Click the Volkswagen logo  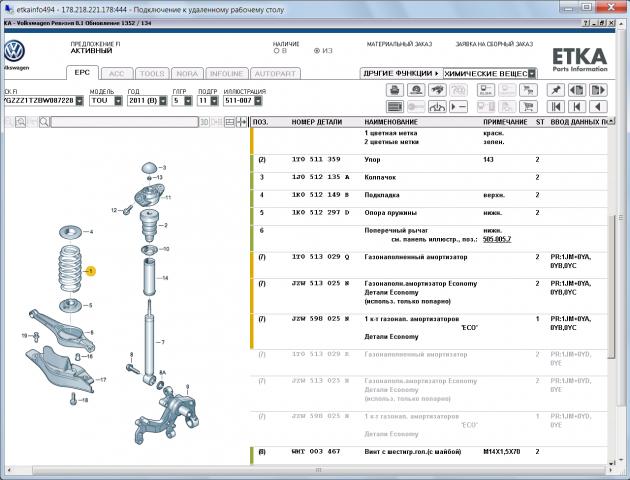[14, 51]
